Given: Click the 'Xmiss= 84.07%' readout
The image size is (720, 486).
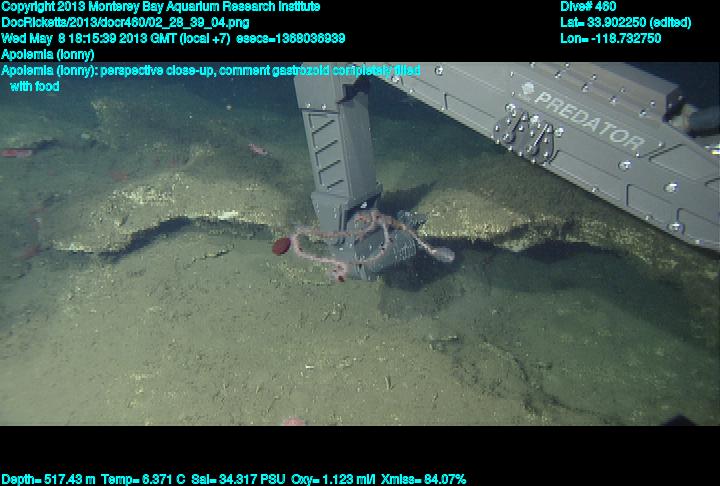Looking at the screenshot, I should (x=423, y=480).
